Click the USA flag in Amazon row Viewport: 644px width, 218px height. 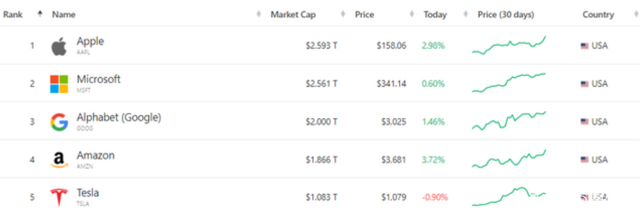click(x=584, y=160)
